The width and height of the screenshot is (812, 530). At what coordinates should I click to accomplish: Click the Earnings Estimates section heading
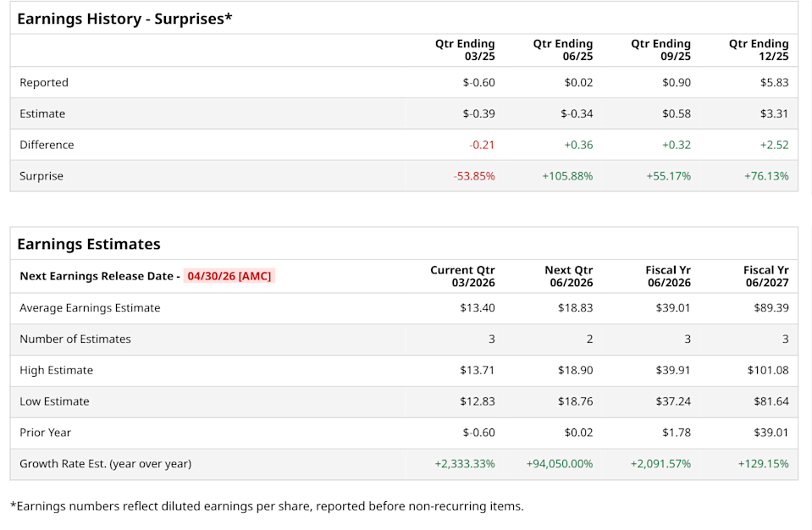89,244
